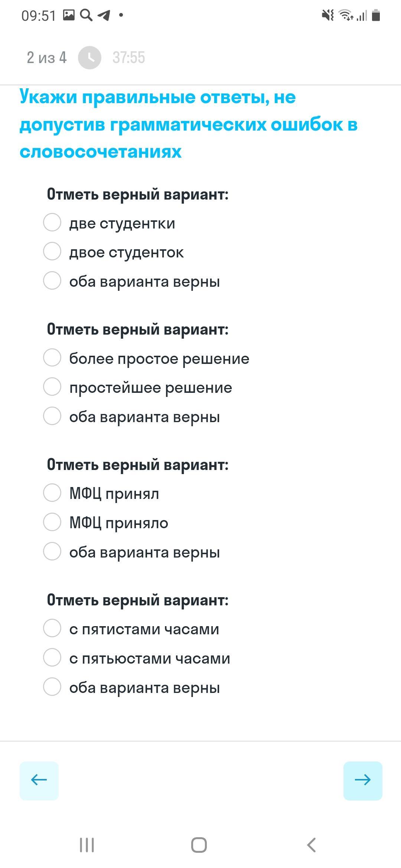Choose "простейшее решение" radio button
This screenshot has width=401, height=868.
[x=52, y=387]
